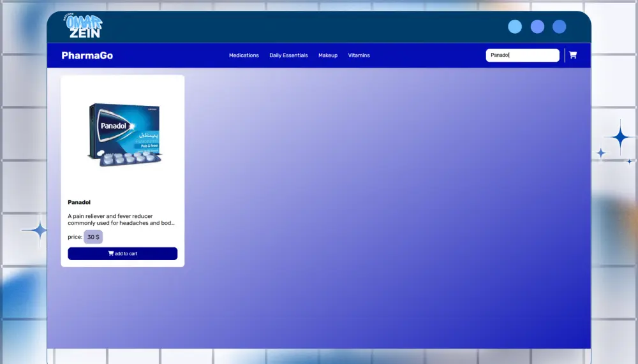
Task: Go to the Vitamins category
Action: [x=359, y=55]
